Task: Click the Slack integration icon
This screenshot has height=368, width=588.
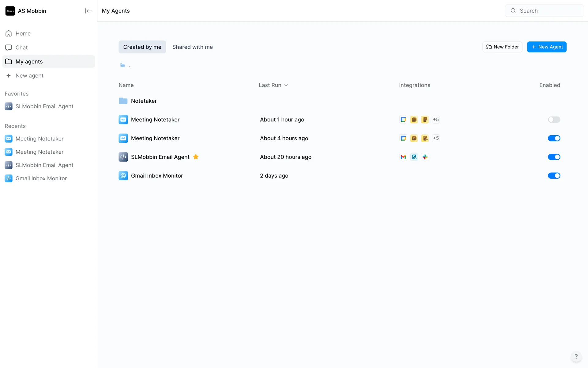Action: pyautogui.click(x=425, y=157)
